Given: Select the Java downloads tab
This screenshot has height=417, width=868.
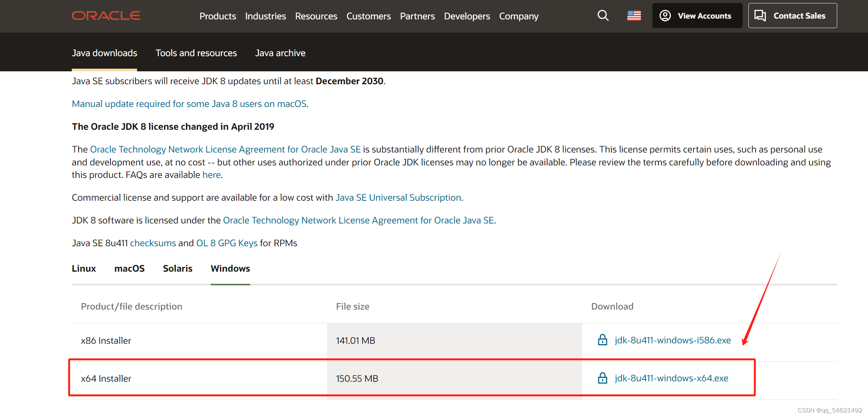Looking at the screenshot, I should (x=104, y=53).
